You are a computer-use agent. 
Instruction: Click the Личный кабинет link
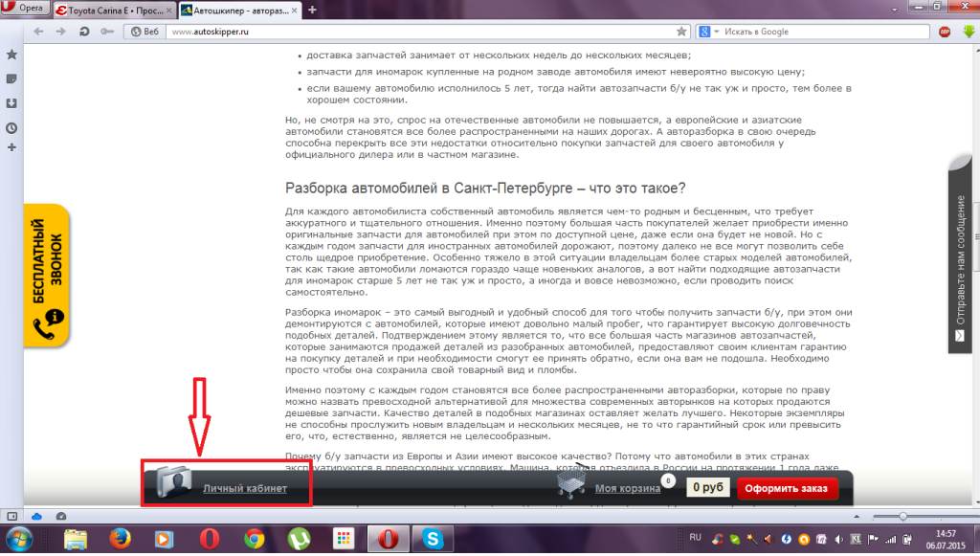[243, 488]
